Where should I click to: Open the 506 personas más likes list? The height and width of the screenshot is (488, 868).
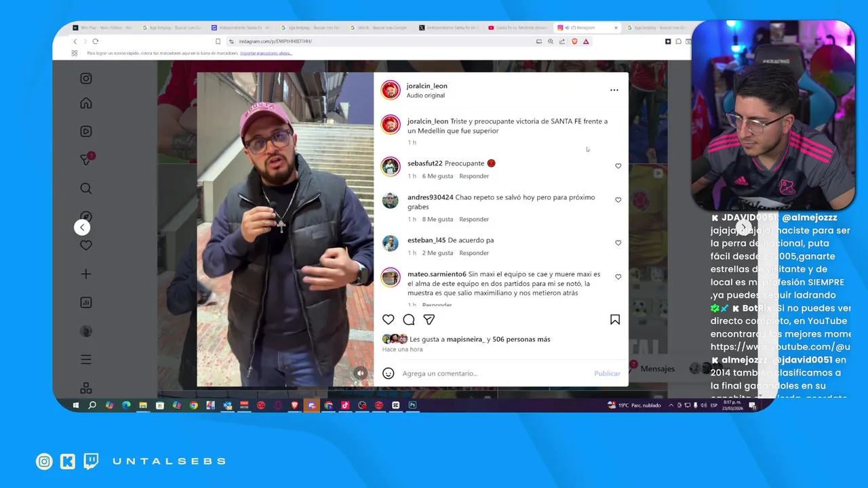[x=521, y=340]
